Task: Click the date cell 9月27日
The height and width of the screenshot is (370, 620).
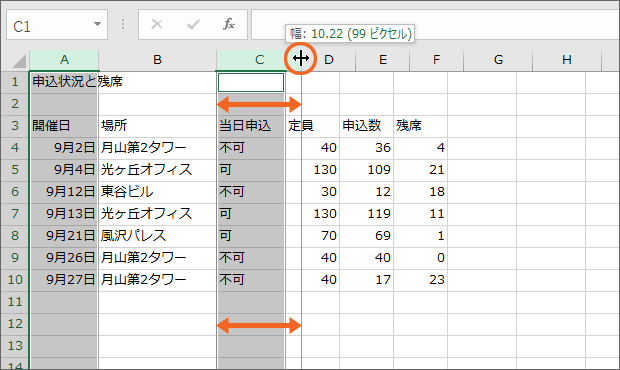Action: coord(64,280)
